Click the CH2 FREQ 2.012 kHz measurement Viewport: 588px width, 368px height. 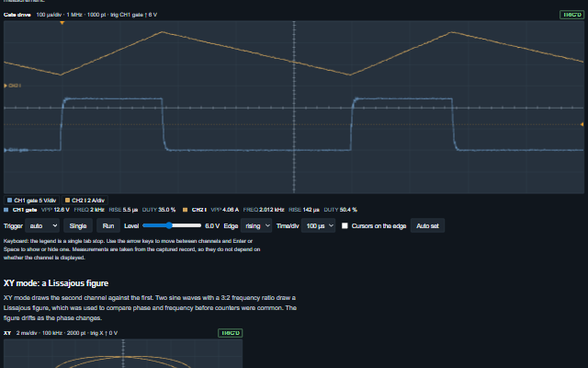click(x=264, y=210)
